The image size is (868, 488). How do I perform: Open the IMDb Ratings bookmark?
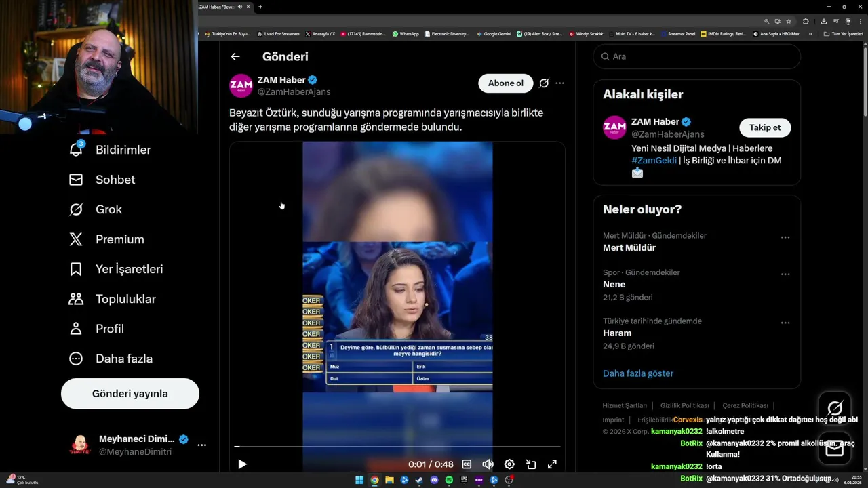724,33
